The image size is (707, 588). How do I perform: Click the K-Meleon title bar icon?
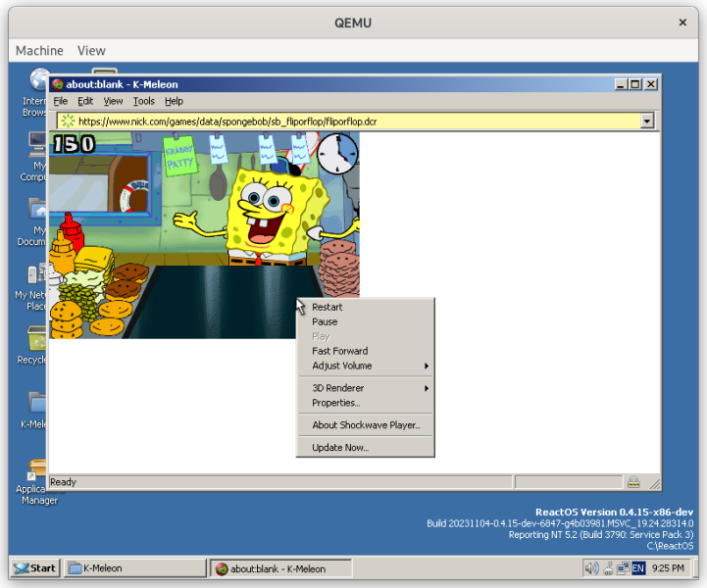coord(57,84)
